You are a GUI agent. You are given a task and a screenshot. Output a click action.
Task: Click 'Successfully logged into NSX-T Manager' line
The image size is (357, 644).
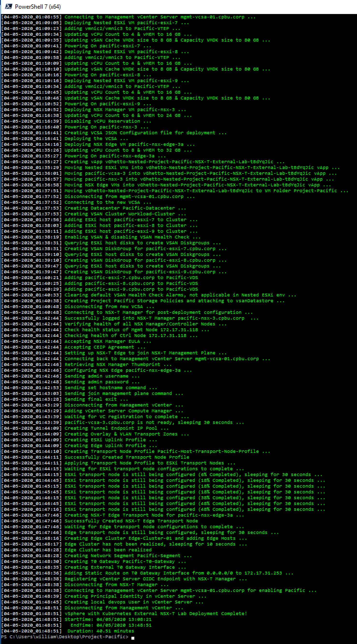[130, 318]
